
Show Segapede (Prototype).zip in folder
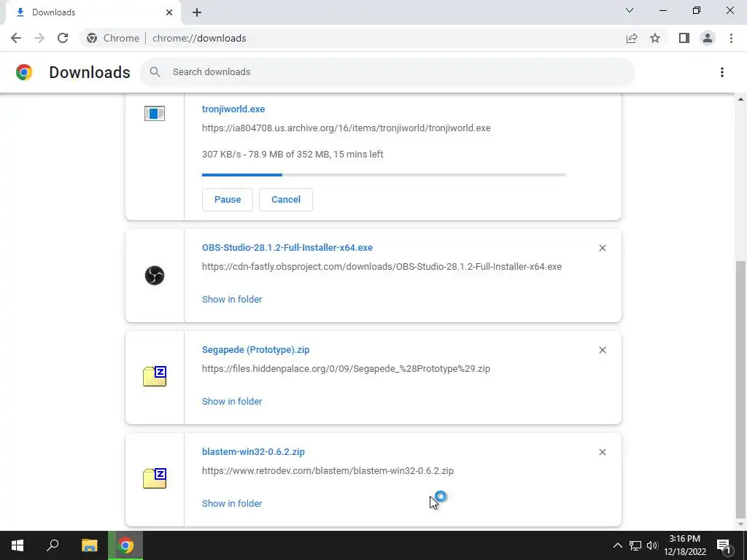point(232,402)
